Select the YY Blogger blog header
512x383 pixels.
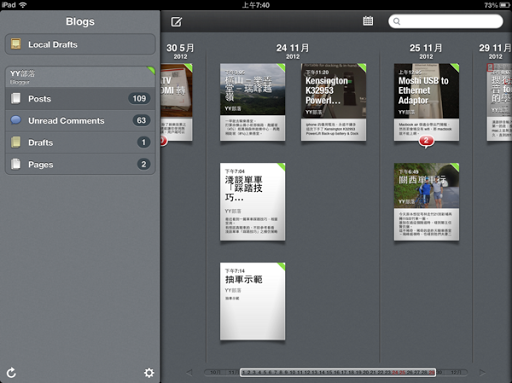click(x=80, y=77)
